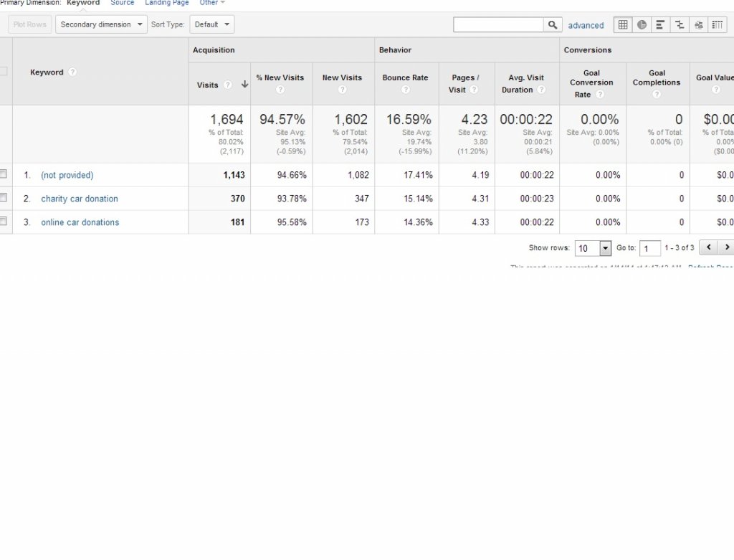Switch to performance bar view
This screenshot has height=560, width=734.
coord(660,25)
